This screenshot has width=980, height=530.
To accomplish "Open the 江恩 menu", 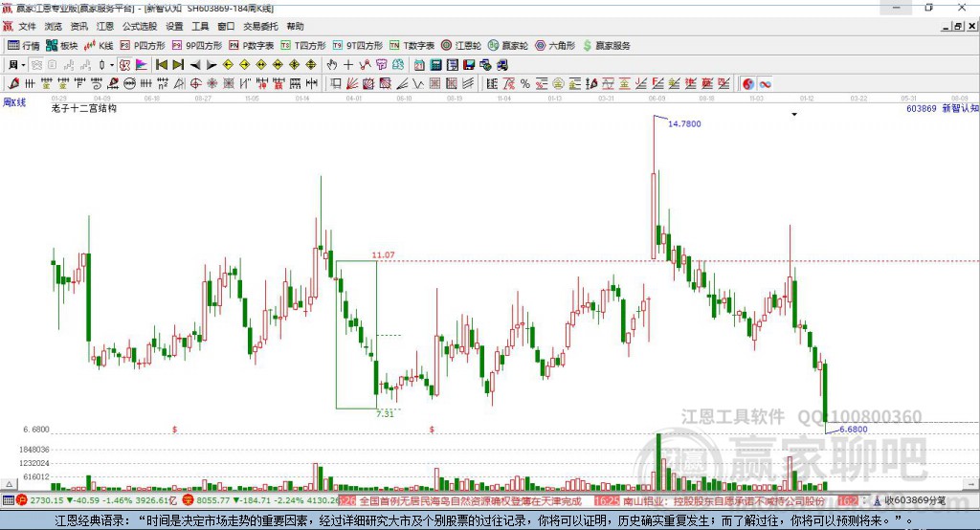I will [x=105, y=26].
